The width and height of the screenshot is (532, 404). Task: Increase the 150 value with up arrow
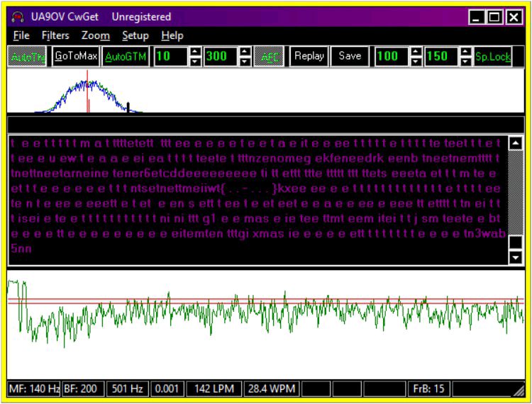coord(466,52)
